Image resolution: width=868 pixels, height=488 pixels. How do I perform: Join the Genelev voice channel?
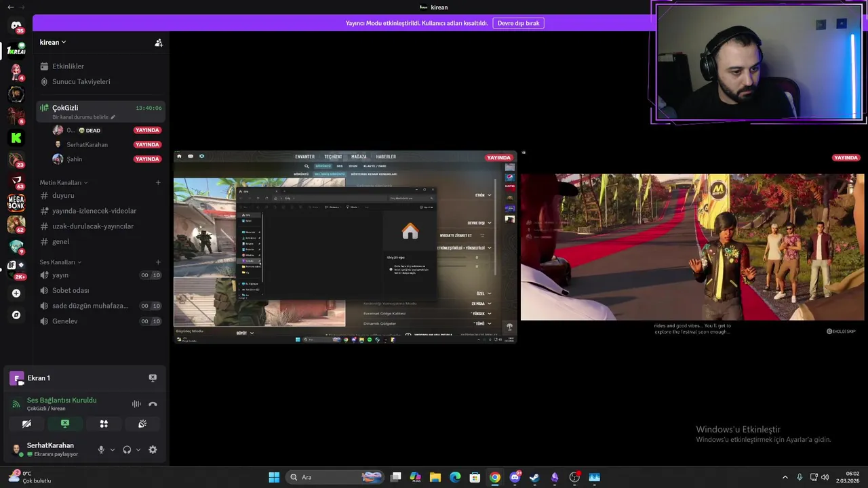[x=100, y=321]
